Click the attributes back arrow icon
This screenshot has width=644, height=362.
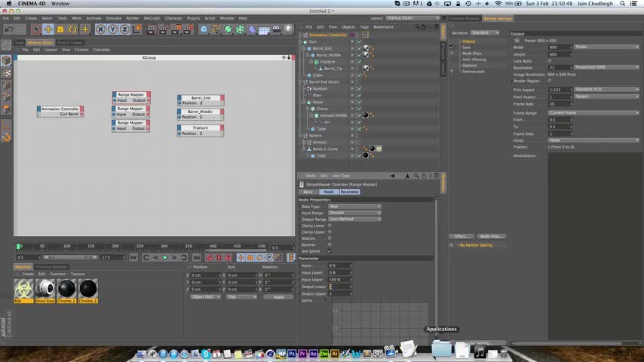click(393, 176)
